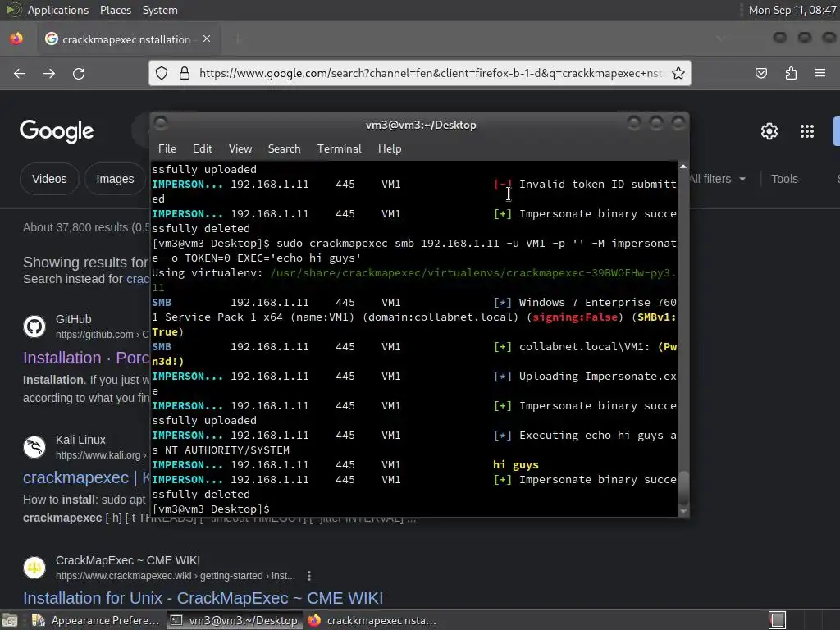Click the terminal window menu button at title left
840x630 pixels.
(161, 124)
